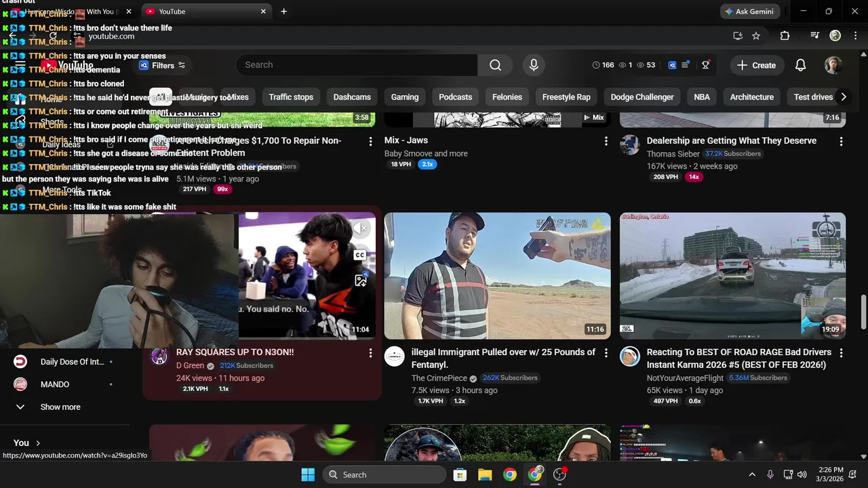This screenshot has height=488, width=868.
Task: Open the vidIQ Filters button
Action: (x=162, y=65)
